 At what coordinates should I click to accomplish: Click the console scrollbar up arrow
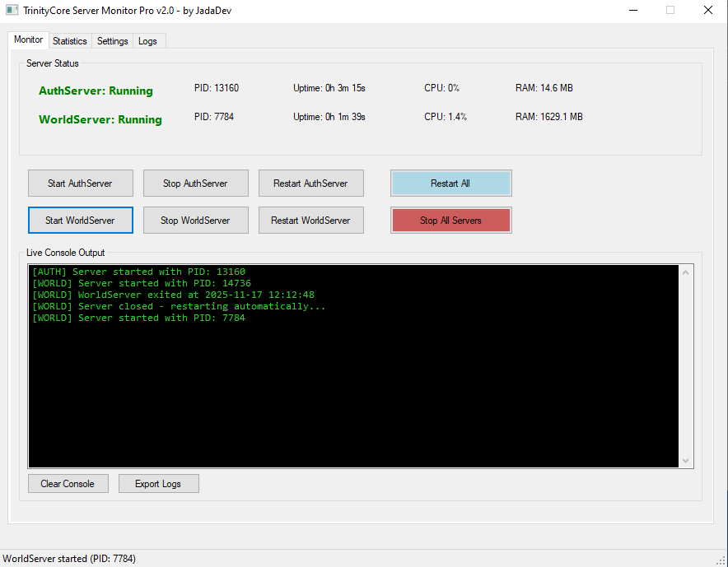pyautogui.click(x=686, y=272)
